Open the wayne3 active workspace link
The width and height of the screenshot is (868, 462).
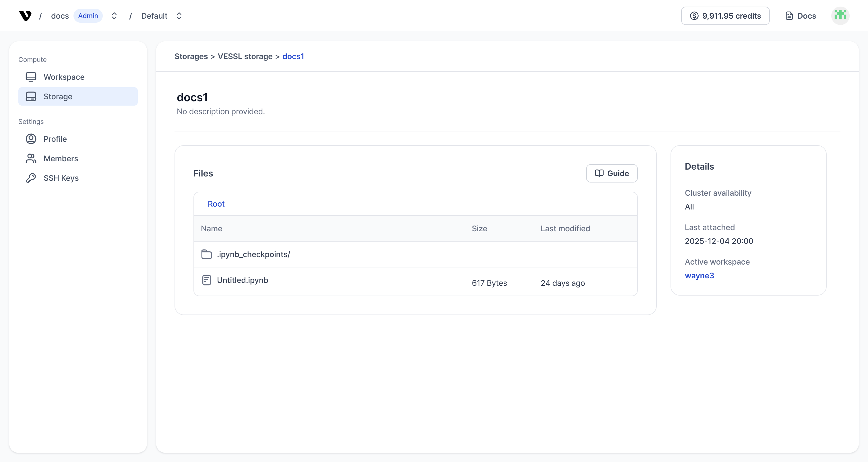(699, 276)
